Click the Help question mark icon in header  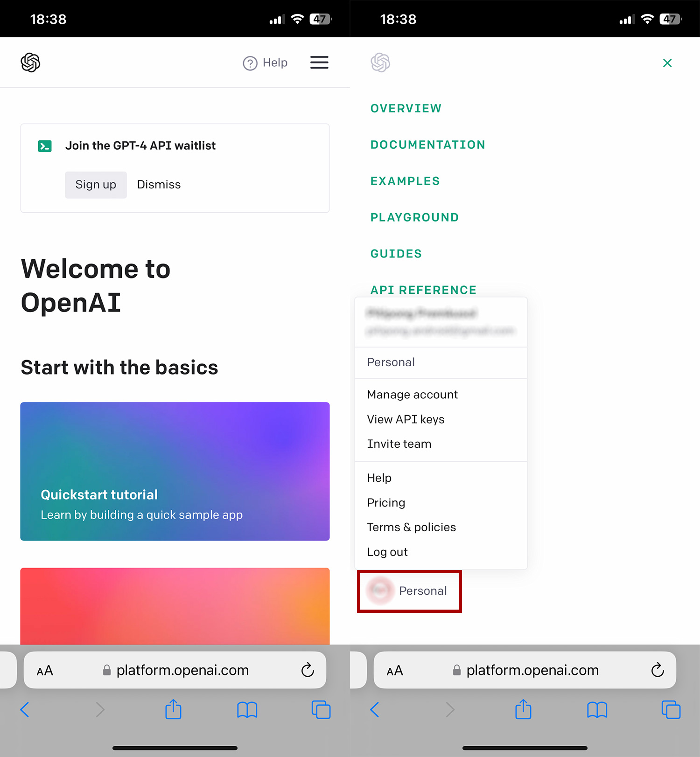click(250, 63)
